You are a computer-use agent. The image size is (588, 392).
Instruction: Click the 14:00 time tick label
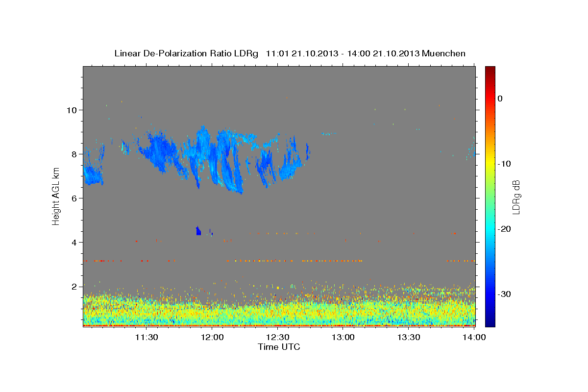(475, 337)
